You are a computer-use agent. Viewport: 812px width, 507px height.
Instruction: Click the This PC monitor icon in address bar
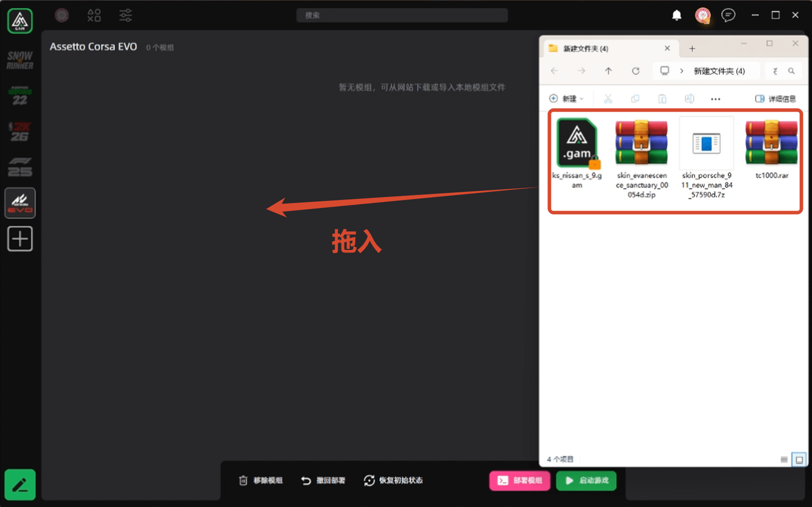(x=665, y=71)
